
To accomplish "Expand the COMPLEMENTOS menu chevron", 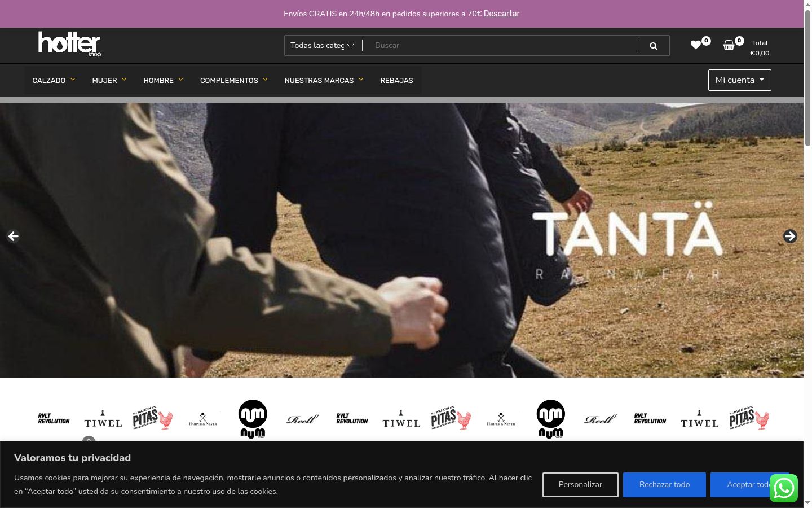I will tap(265, 80).
